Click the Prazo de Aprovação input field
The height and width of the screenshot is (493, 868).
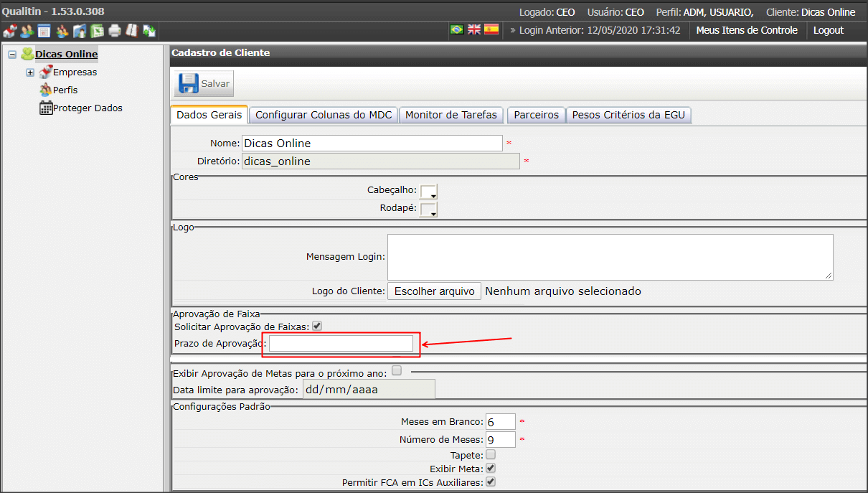pyautogui.click(x=341, y=344)
